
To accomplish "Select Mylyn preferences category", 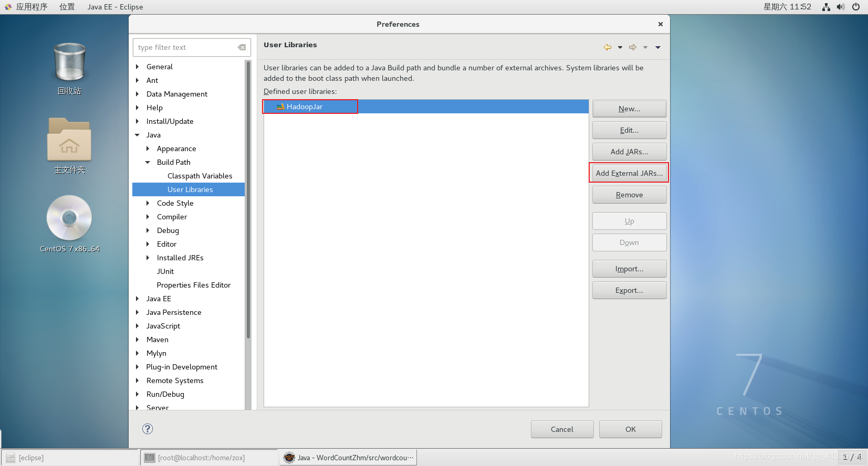I will coord(156,353).
